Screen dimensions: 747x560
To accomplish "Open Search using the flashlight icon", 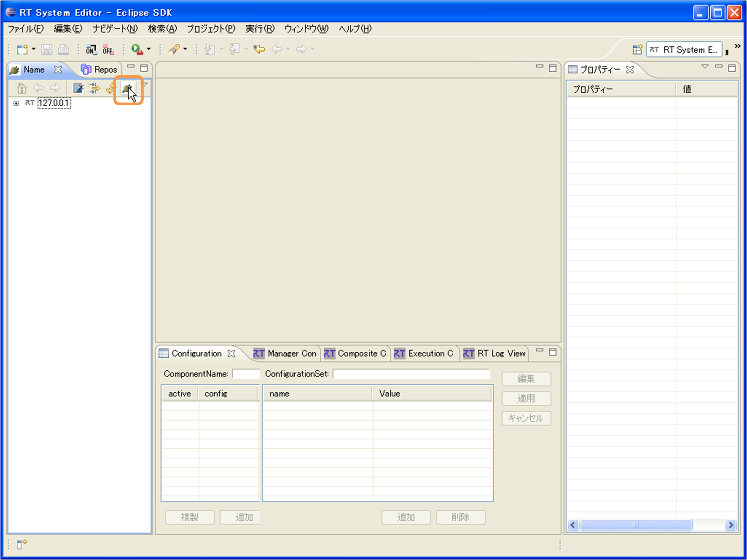I will (174, 49).
